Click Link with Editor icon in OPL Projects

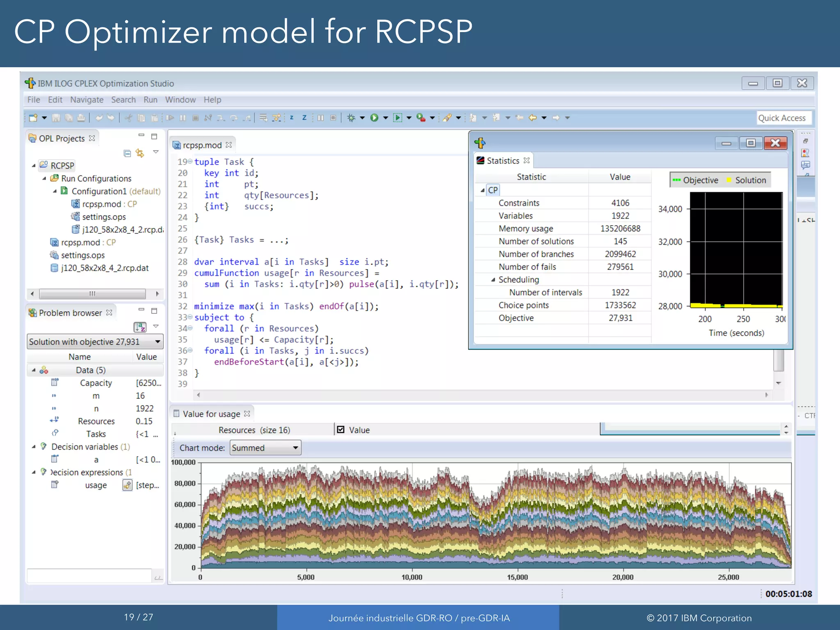click(140, 153)
